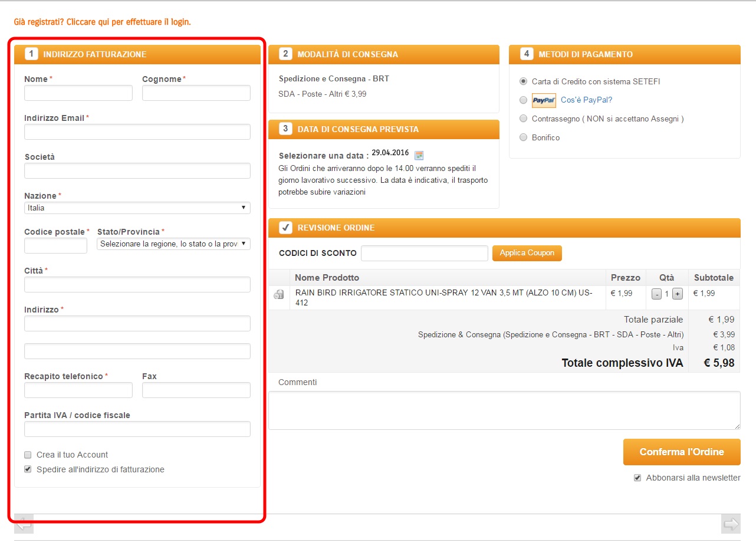Tick the Crea il tuo Account checkbox

tap(28, 455)
